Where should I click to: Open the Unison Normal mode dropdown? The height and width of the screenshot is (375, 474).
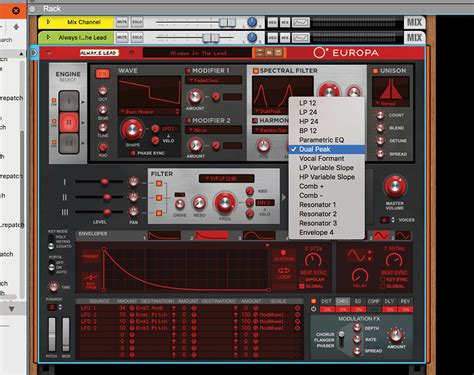pos(390,103)
